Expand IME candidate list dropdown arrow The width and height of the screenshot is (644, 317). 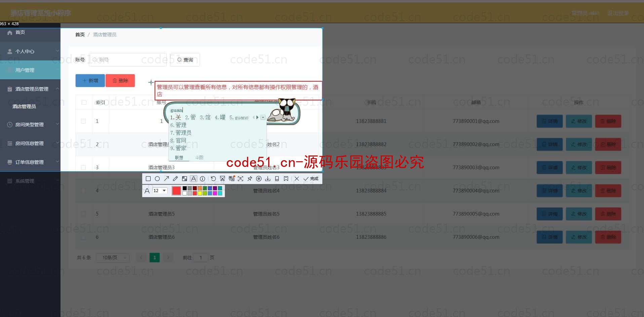coord(263,118)
